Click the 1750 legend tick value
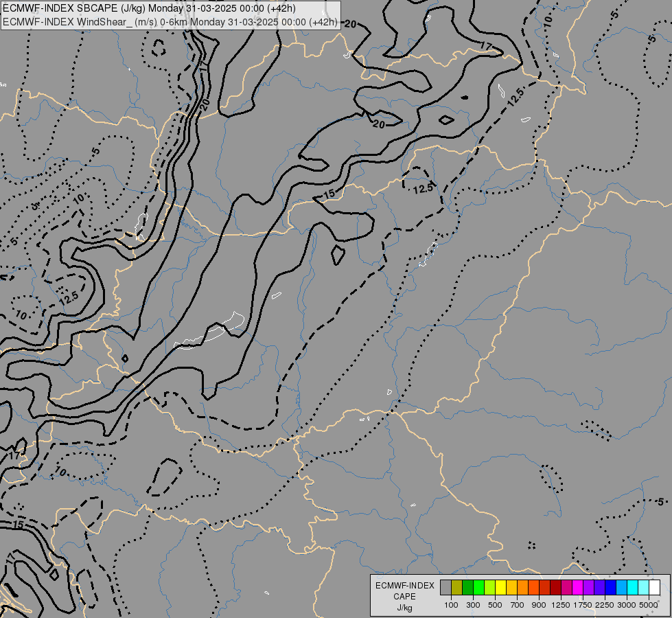This screenshot has width=672, height=618. click(x=583, y=605)
